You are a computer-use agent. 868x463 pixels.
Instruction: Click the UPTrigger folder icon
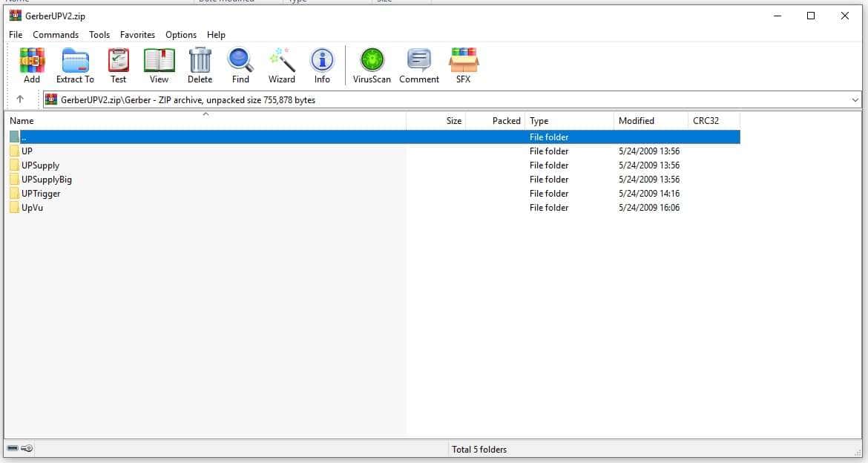tap(14, 193)
